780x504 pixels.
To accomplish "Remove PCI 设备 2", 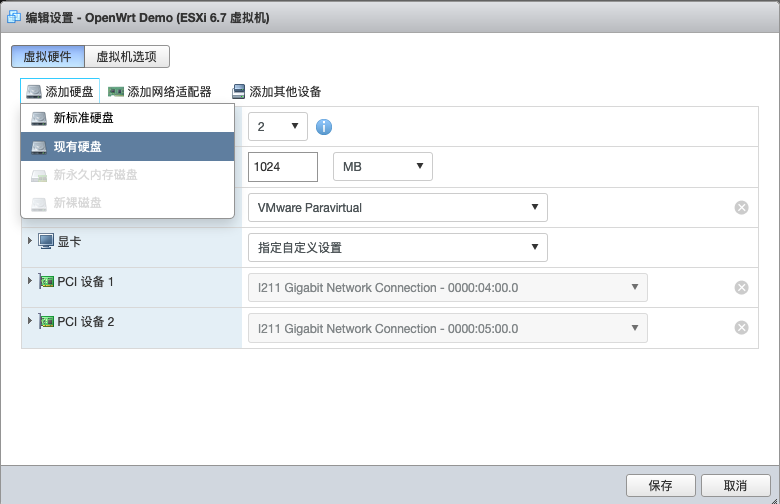I will click(x=741, y=327).
